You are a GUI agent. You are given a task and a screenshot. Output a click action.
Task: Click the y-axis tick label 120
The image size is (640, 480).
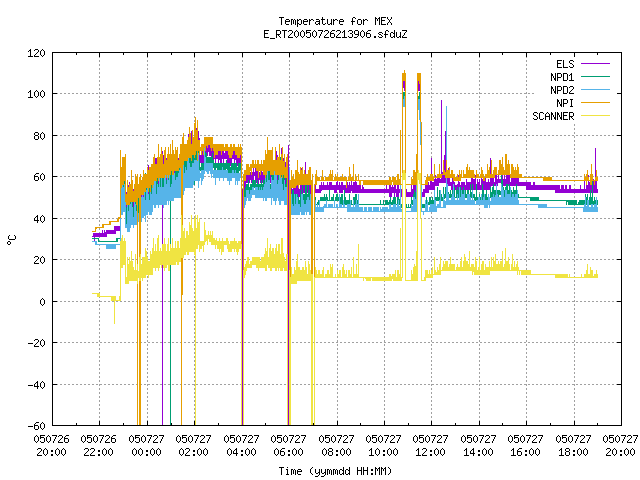pos(37,53)
